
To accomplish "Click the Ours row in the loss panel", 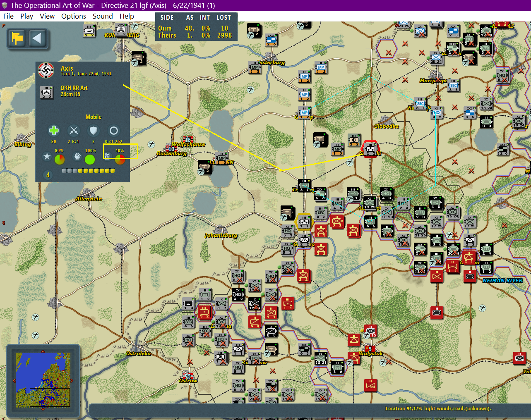I will [x=196, y=28].
